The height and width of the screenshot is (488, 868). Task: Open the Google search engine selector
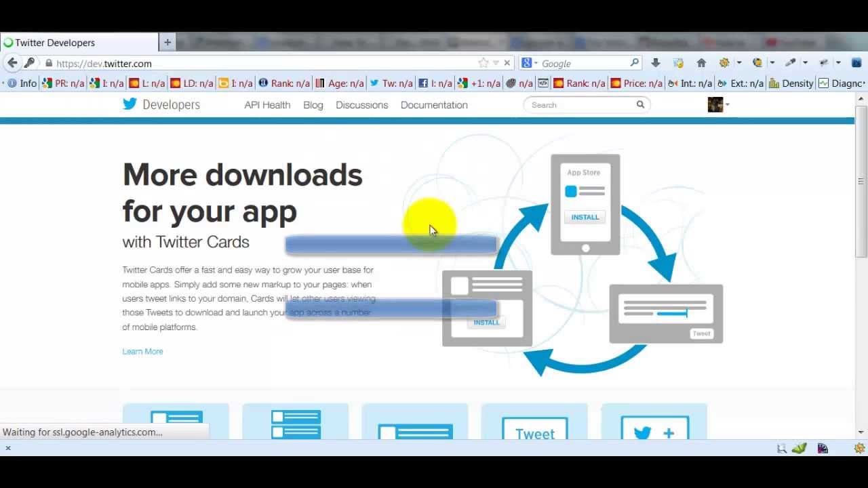(530, 63)
